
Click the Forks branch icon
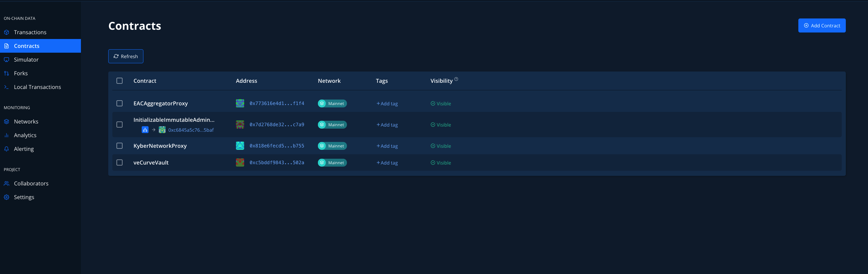coord(6,73)
